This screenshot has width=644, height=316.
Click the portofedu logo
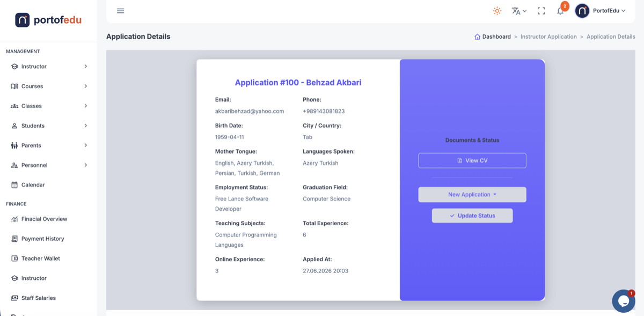coord(48,20)
